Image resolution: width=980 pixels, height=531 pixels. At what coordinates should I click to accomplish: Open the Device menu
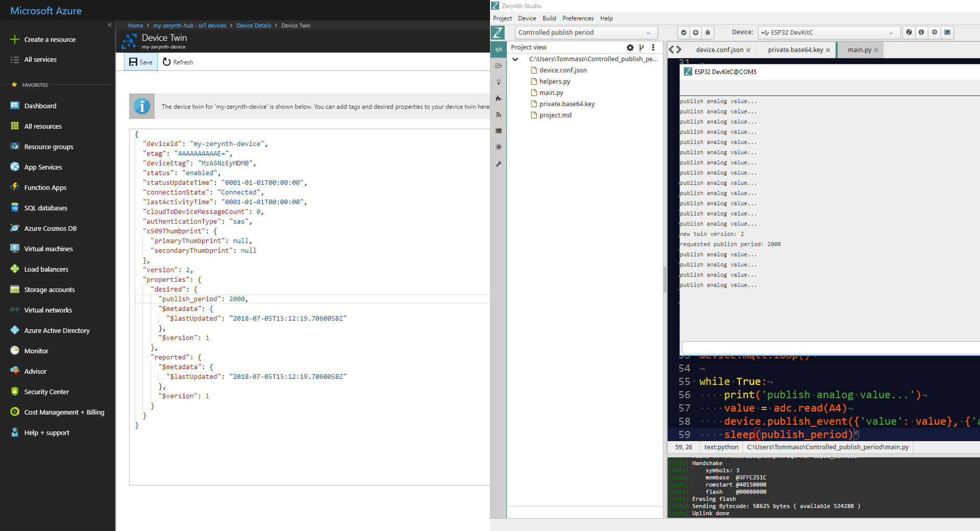coord(527,18)
